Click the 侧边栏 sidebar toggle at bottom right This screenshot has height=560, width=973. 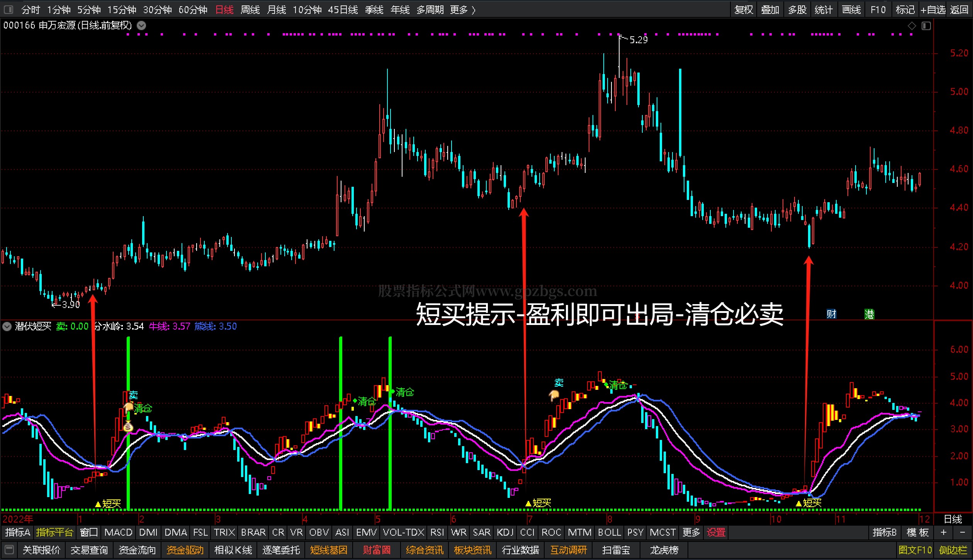[953, 550]
